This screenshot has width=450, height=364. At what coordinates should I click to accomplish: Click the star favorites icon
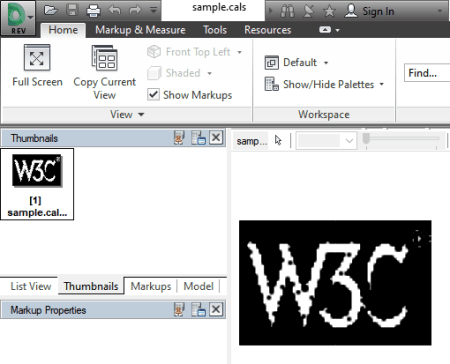coord(329,11)
